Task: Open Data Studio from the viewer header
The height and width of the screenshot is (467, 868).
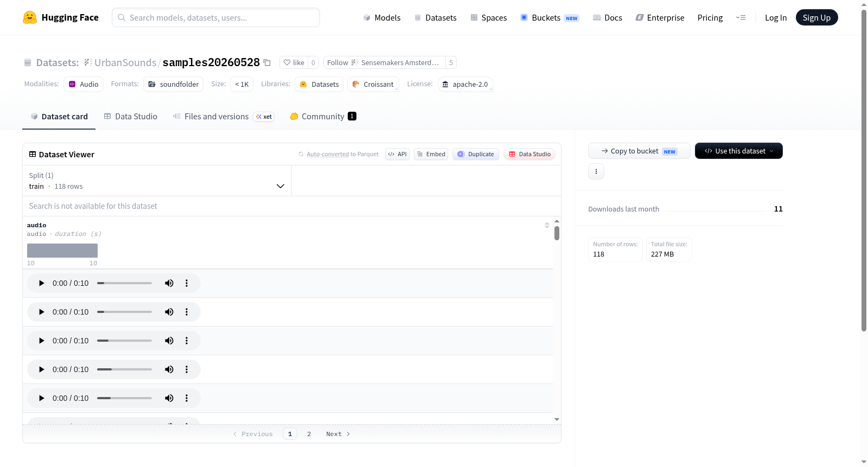Action: click(529, 154)
